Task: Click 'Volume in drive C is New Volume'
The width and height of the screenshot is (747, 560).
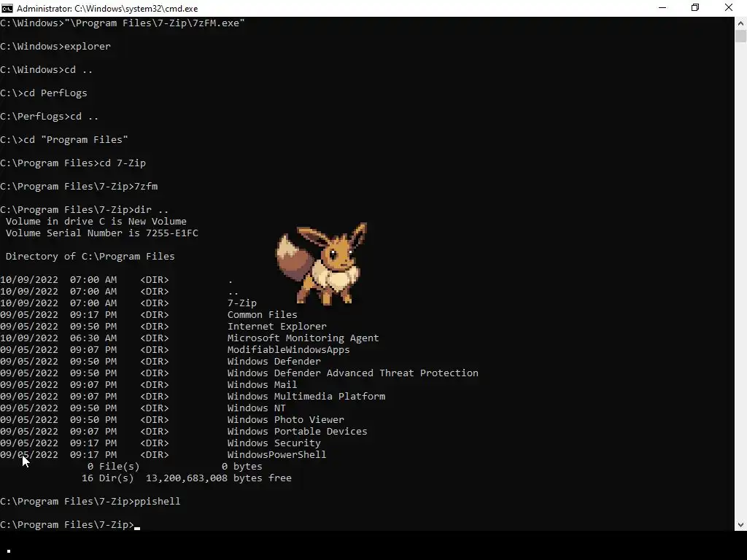Action: tap(96, 222)
